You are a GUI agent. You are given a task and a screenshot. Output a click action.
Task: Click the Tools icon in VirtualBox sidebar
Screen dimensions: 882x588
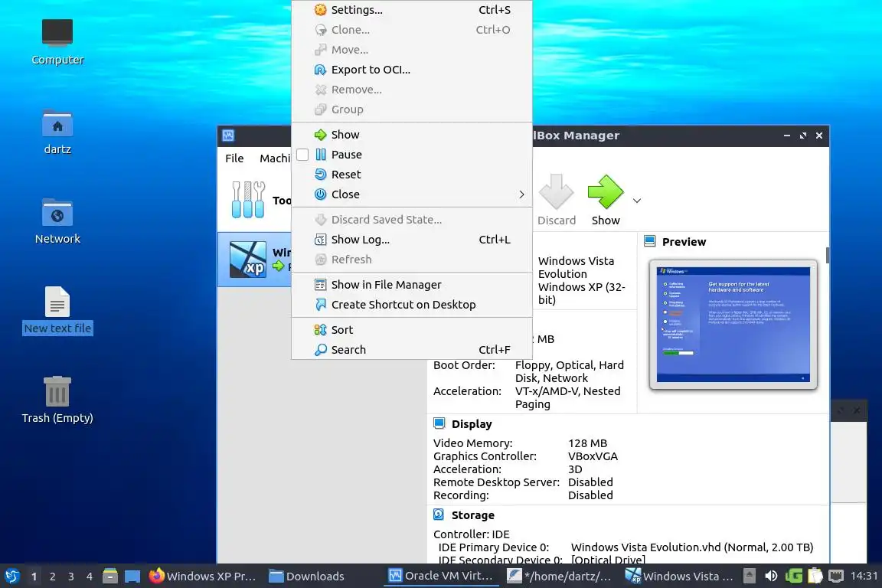(248, 200)
